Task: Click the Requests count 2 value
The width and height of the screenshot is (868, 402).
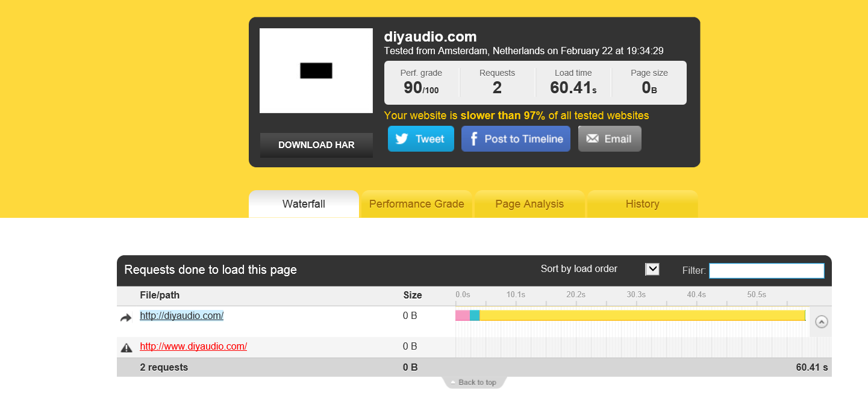Action: [497, 88]
